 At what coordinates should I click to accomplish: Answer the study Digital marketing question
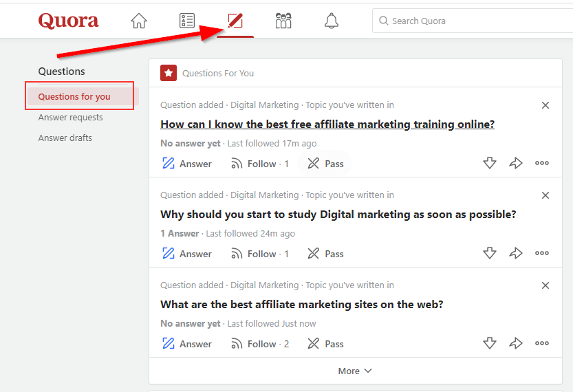click(186, 254)
